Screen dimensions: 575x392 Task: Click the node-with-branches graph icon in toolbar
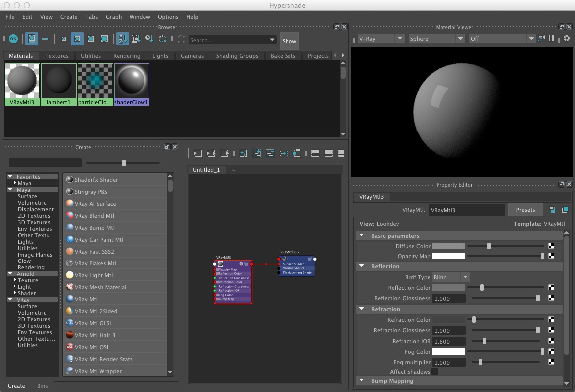pyautogui.click(x=297, y=153)
